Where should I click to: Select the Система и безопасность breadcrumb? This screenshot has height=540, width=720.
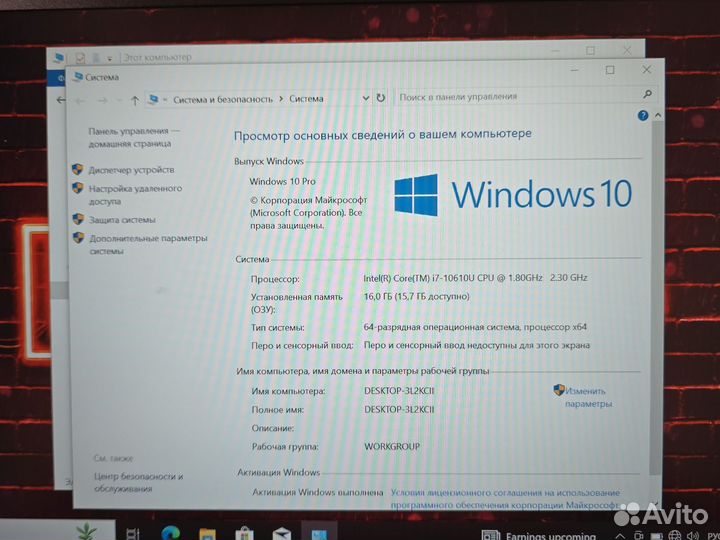tap(223, 99)
